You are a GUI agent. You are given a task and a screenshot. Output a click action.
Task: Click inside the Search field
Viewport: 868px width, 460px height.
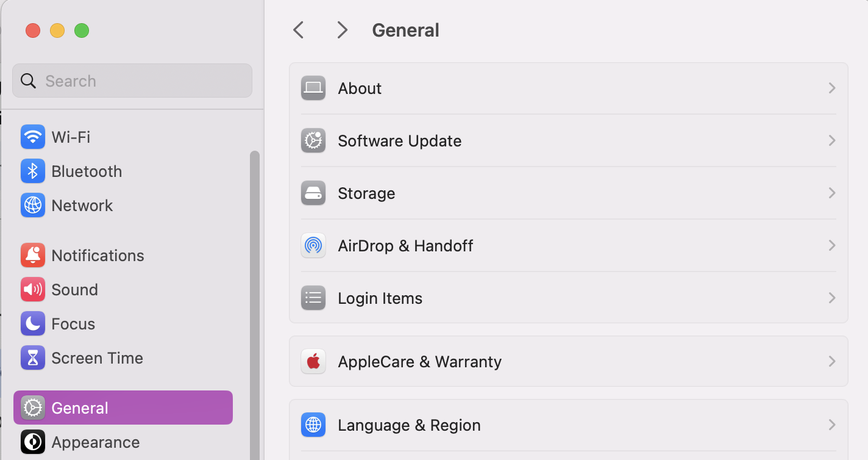[x=132, y=81]
